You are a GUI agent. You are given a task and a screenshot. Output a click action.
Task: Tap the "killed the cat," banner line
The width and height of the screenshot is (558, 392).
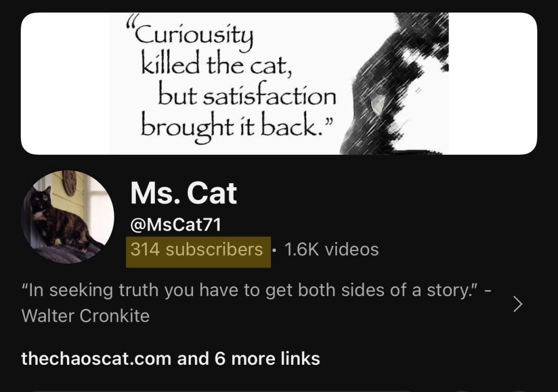[x=217, y=65]
